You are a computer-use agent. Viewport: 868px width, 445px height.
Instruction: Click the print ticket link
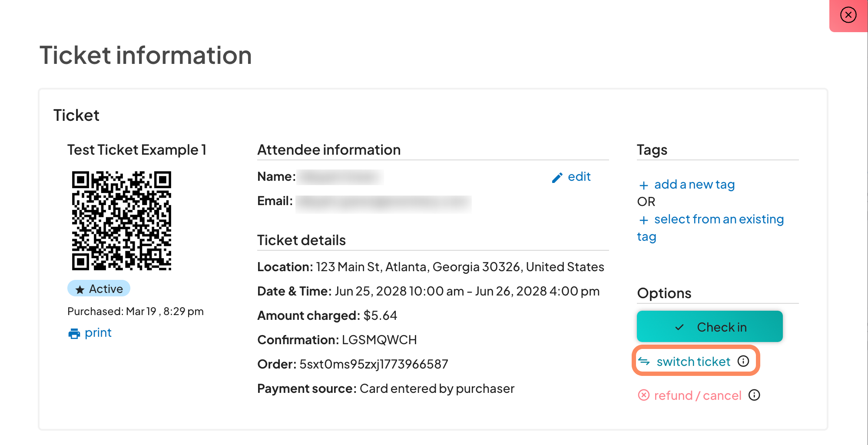98,333
